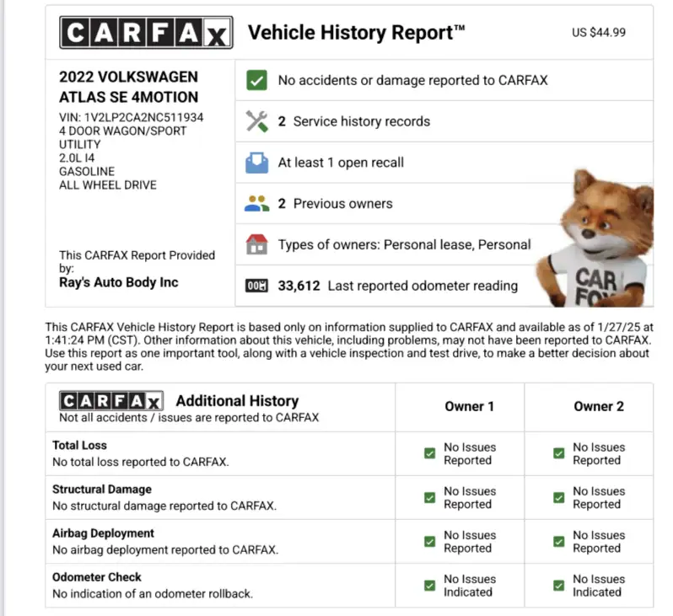Click the house types of owners icon
The width and height of the screenshot is (673, 616).
256,245
